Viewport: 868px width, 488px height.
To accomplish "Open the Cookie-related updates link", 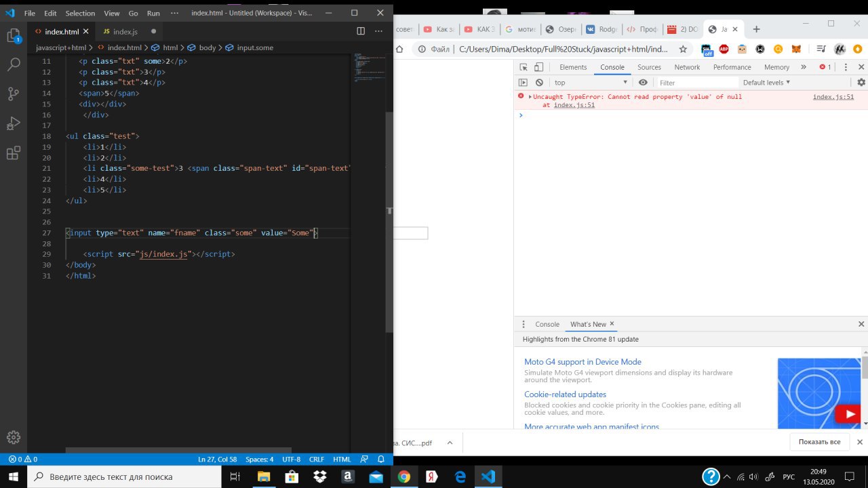I will coord(565,394).
